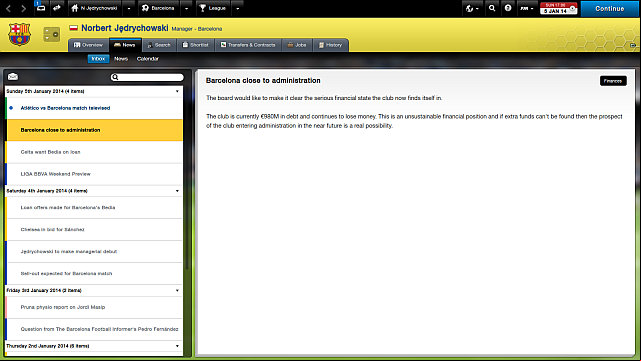Open the Search tab
641x361 pixels.
(159, 45)
